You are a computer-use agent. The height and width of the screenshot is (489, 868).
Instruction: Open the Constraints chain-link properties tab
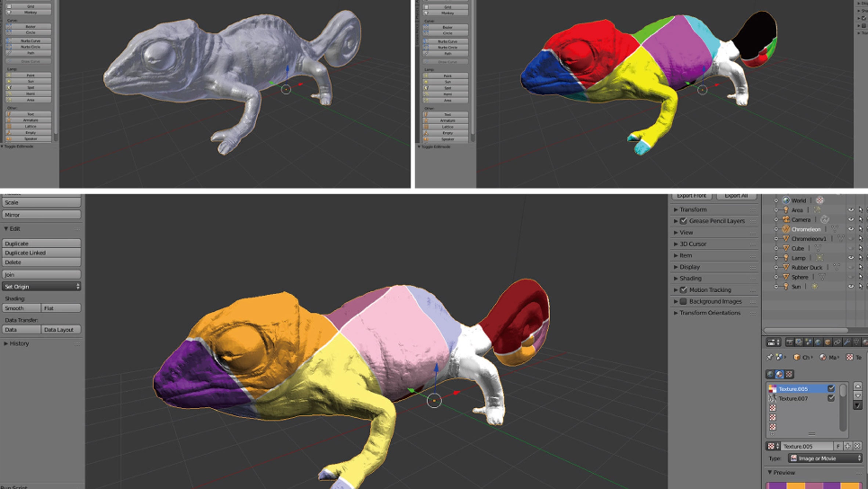[x=837, y=342]
